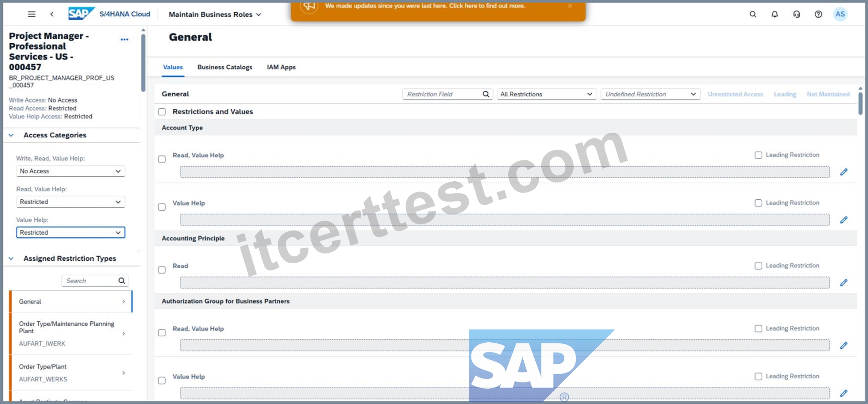Check the Restrictions and Values checkbox
Image resolution: width=868 pixels, height=404 pixels.
[x=162, y=112]
